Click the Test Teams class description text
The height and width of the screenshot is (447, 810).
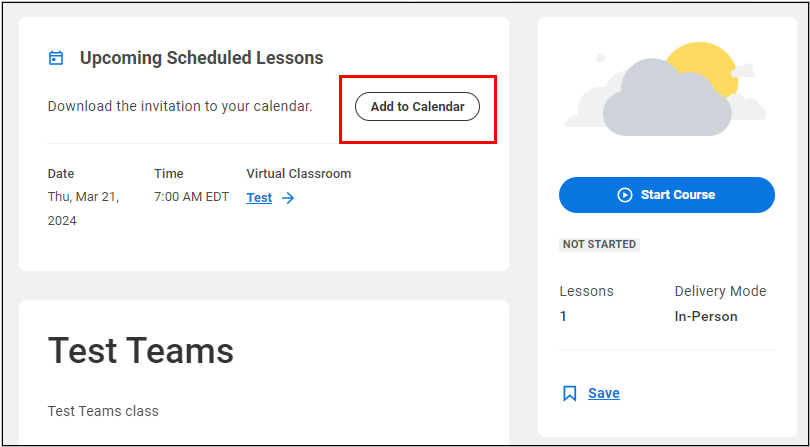click(x=103, y=411)
